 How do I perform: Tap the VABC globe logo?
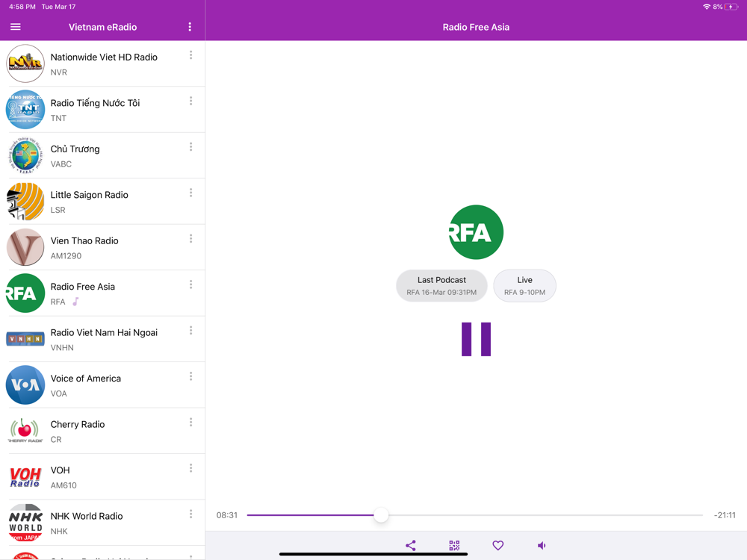coord(25,155)
